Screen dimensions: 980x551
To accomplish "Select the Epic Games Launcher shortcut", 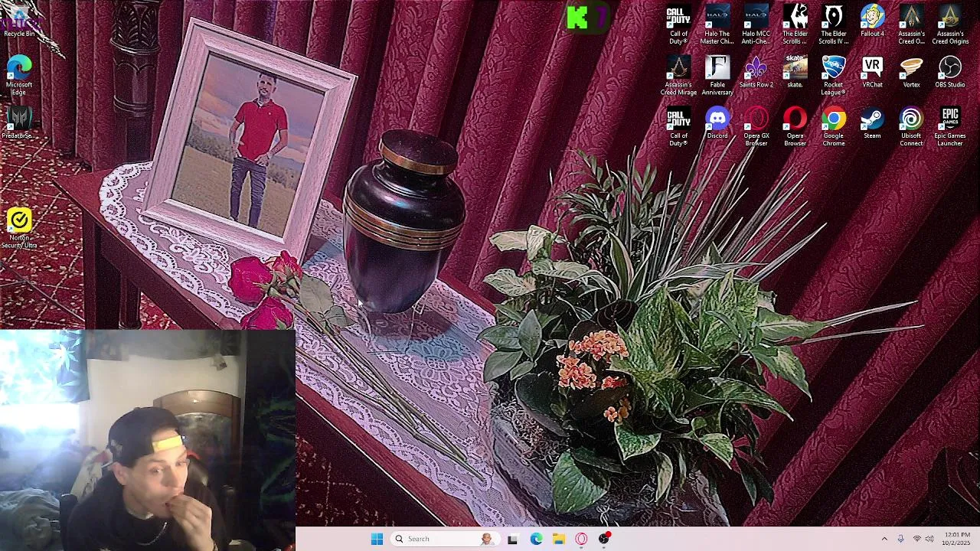I will [x=950, y=126].
